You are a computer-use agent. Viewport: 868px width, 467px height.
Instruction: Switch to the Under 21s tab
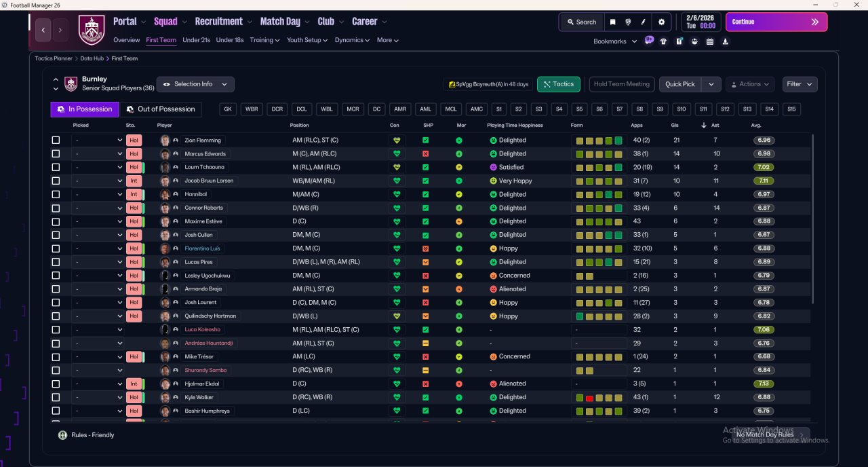[196, 40]
